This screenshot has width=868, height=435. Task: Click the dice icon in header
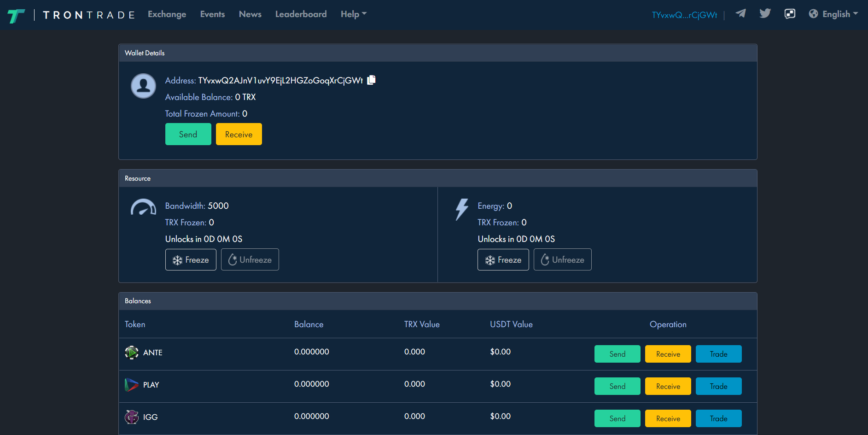pos(790,14)
